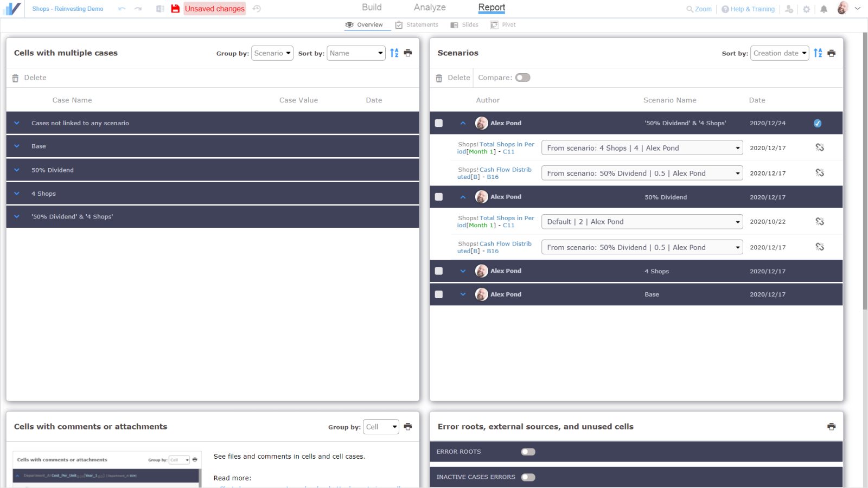This screenshot has height=488, width=868.
Task: Click the blue active checkmark on '50% Dividend' & '4 Shops'
Action: click(818, 123)
